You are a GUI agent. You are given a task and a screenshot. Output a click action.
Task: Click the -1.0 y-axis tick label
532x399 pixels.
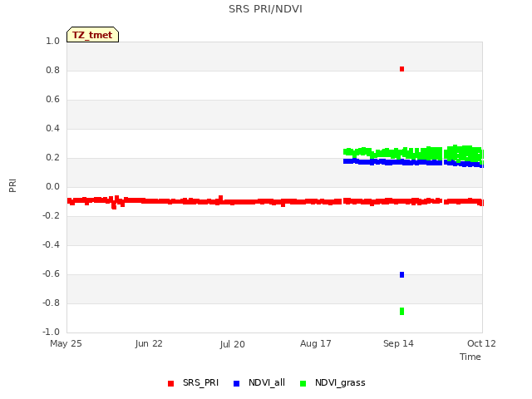[51, 332]
